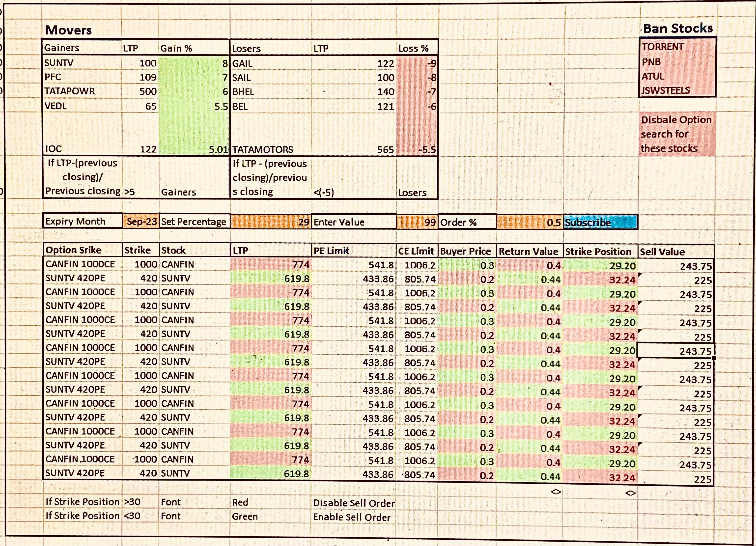Click the "Disable Sell Order" cell
Viewport: 756px width, 546px height.
click(x=354, y=503)
